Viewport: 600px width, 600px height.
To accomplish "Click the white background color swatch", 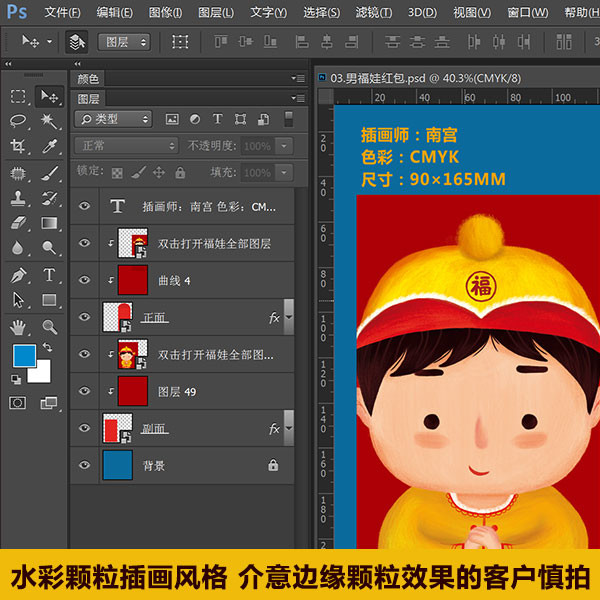I will (41, 374).
